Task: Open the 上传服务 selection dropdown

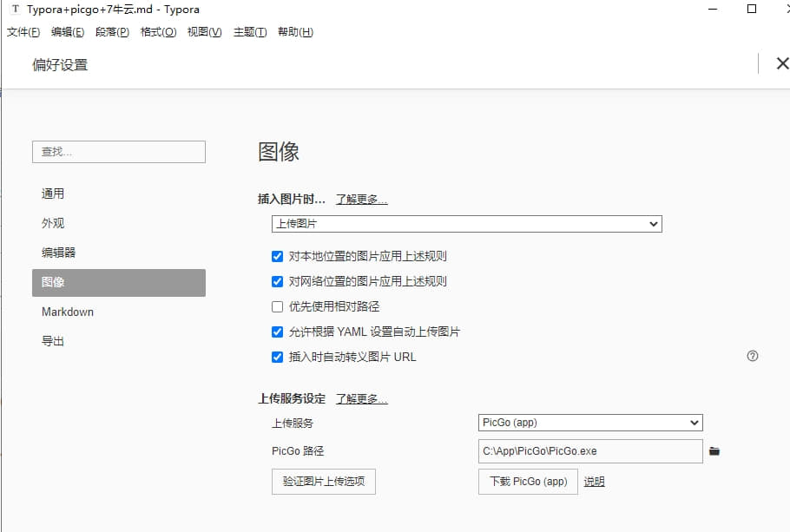Action: tap(590, 423)
